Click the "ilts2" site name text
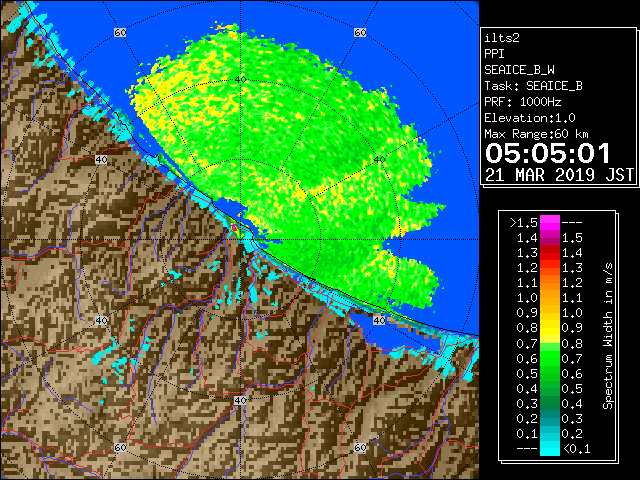Image resolution: width=640 pixels, height=480 pixels. pyautogui.click(x=502, y=38)
